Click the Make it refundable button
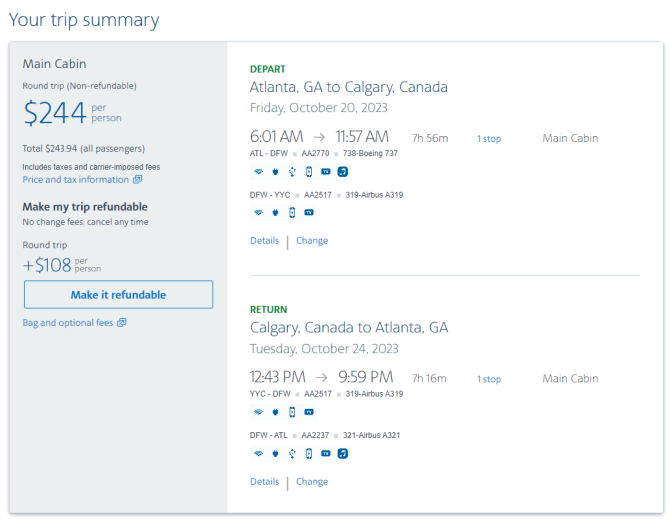 118,295
